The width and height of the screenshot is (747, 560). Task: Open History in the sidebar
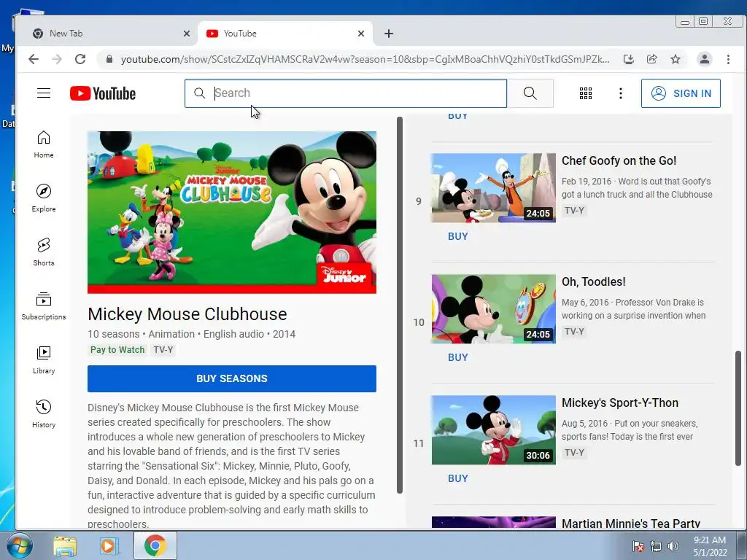43,413
